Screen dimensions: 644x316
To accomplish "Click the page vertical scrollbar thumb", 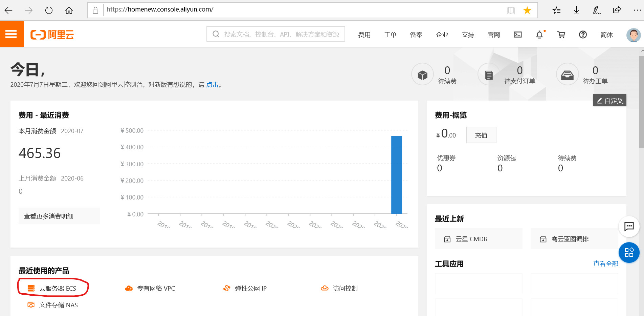I will pyautogui.click(x=641, y=102).
